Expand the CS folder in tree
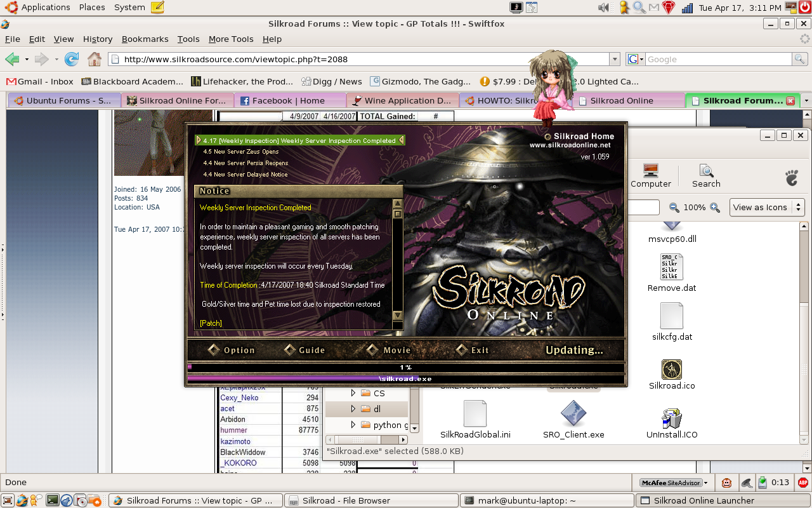The width and height of the screenshot is (812, 508). (x=353, y=393)
